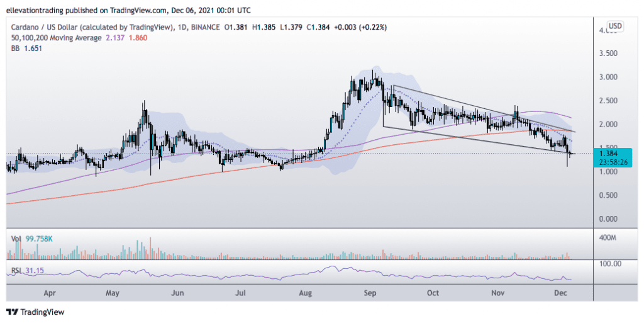
Task: Click the 0.500 price axis label
Action: click(x=609, y=195)
